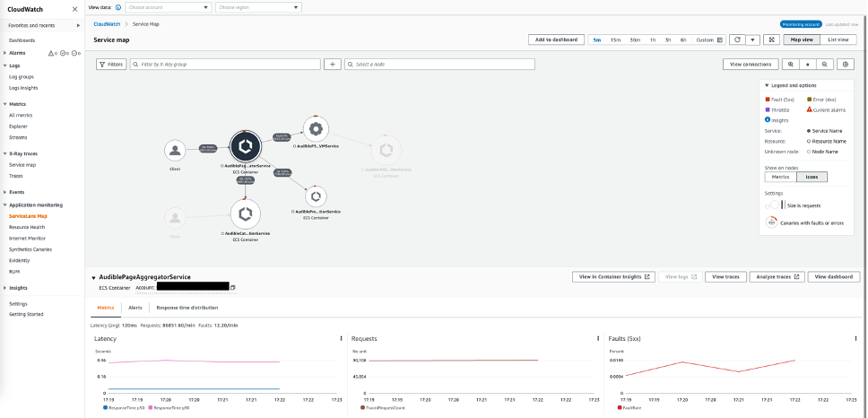Open the Choose account dropdown

(169, 8)
